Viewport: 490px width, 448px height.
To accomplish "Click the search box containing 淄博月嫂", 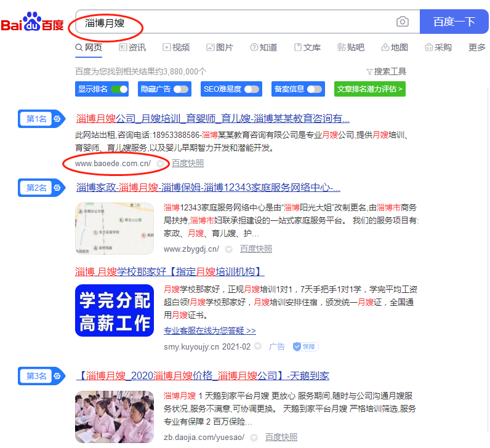I will pos(247,22).
